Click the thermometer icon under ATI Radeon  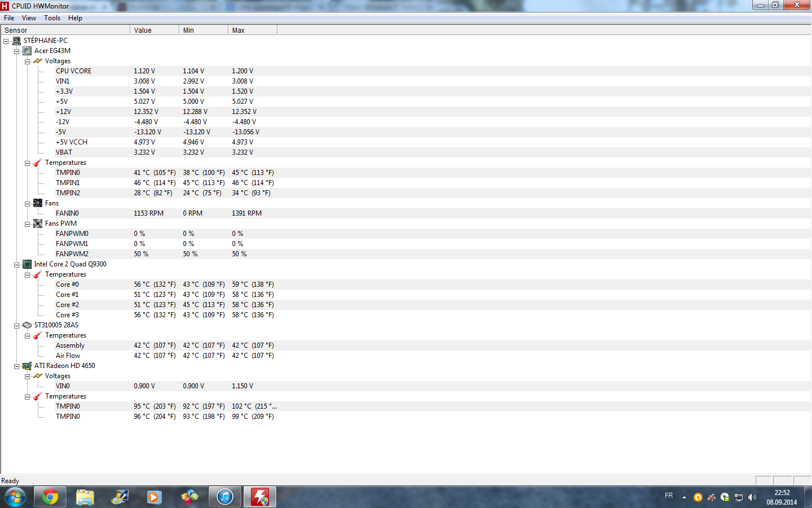tap(38, 396)
